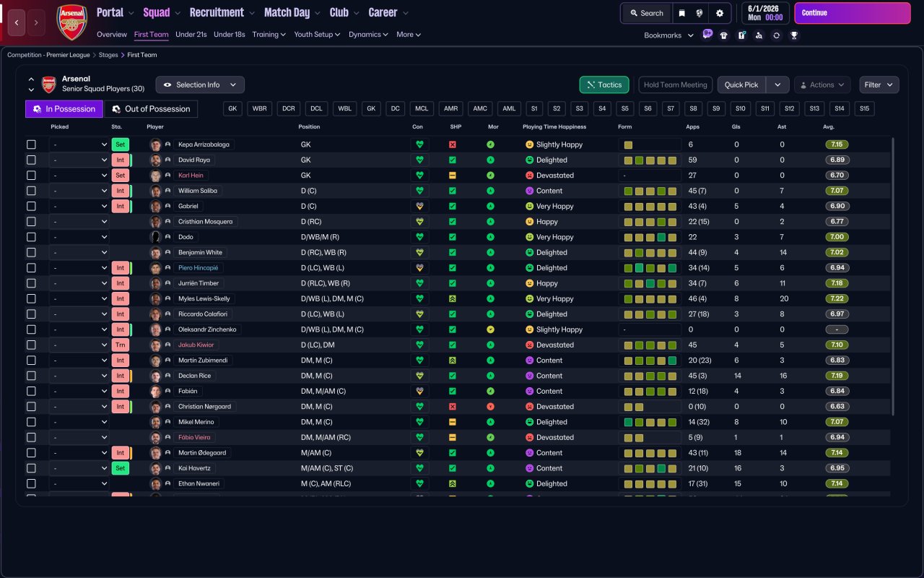Click Declan Rice's player portrait
The image size is (924, 578).
155,376
